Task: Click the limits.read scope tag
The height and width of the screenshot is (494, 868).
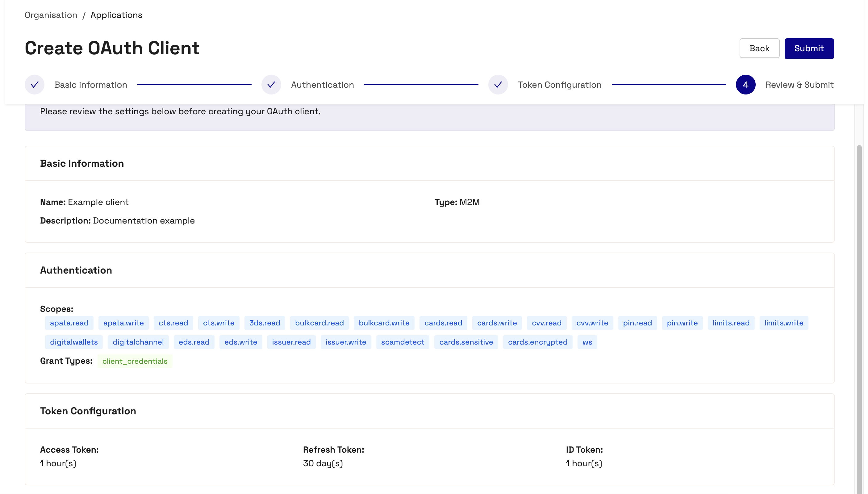Action: tap(731, 323)
